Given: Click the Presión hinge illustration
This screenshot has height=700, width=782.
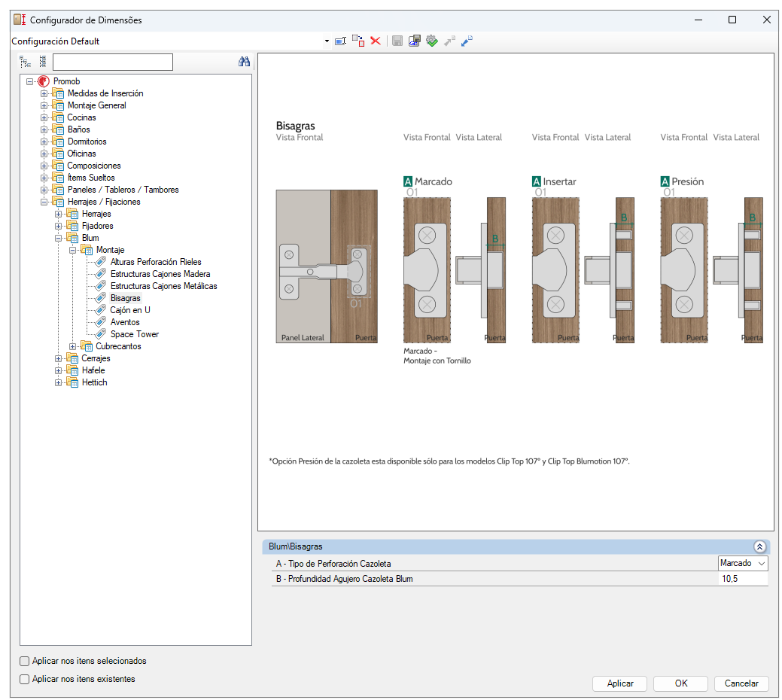Looking at the screenshot, I should tap(712, 269).
